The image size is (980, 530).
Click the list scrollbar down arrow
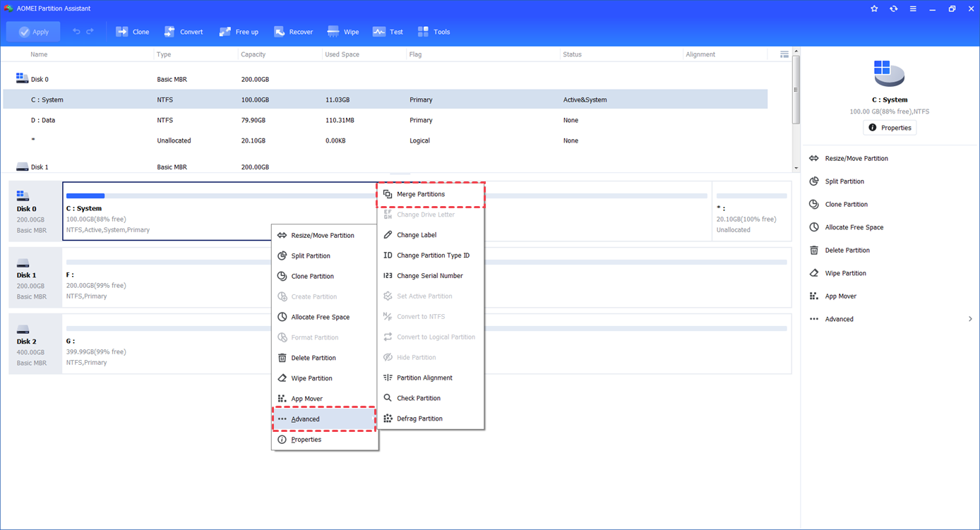click(x=796, y=168)
